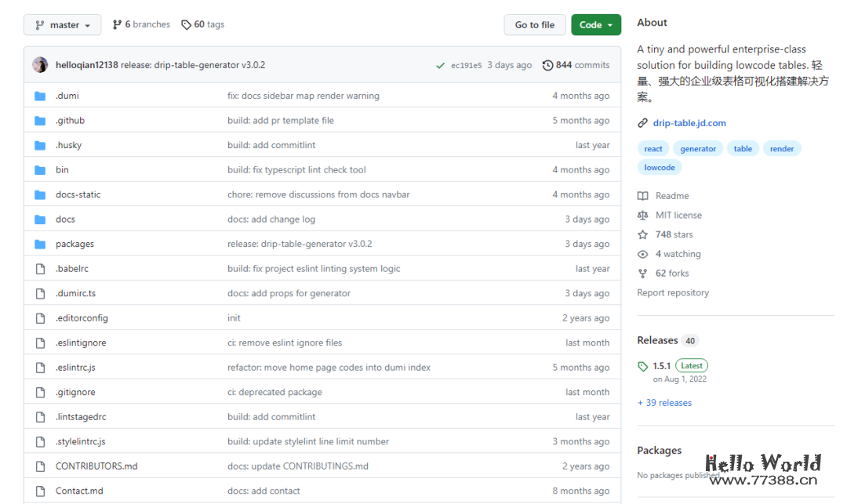Open the + 39 releases link
The height and width of the screenshot is (504, 847).
tap(664, 403)
